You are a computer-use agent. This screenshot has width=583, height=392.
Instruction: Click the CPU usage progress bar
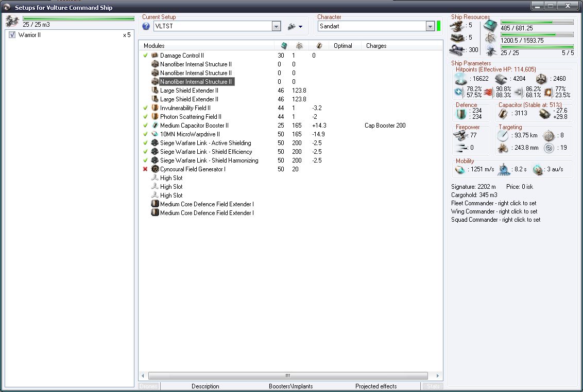537,22
